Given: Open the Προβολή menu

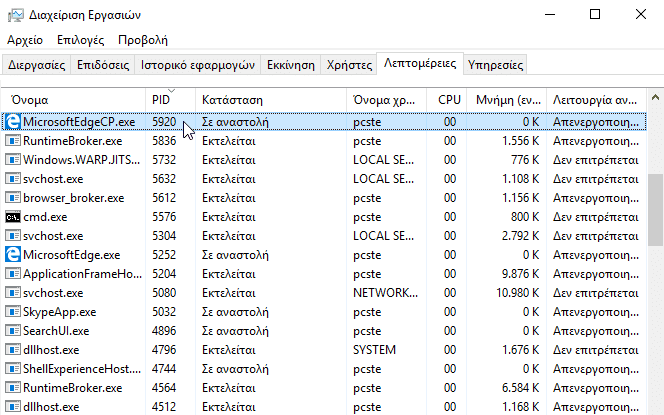Looking at the screenshot, I should 143,40.
